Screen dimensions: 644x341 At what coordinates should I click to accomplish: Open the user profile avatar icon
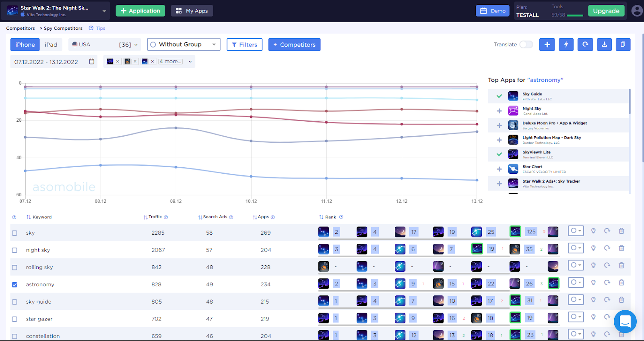click(637, 11)
